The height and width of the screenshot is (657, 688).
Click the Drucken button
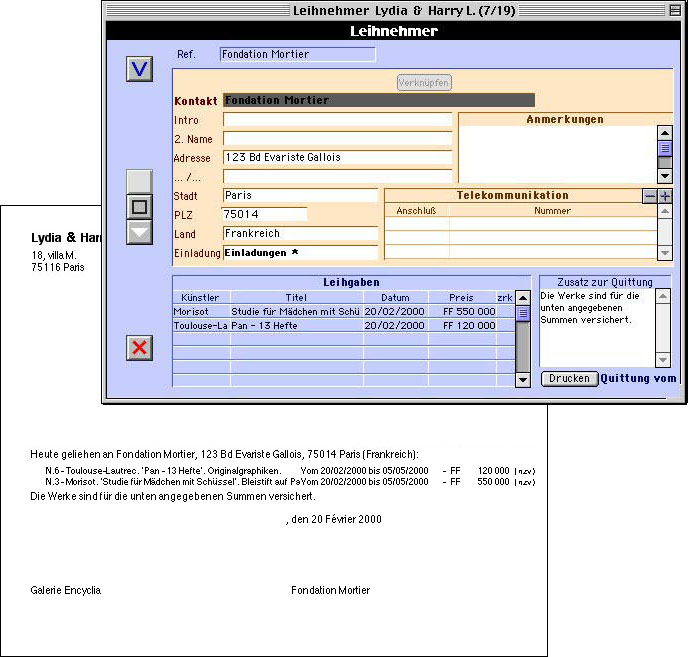pos(570,378)
